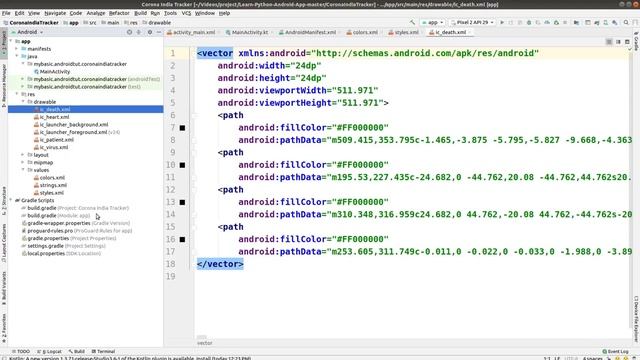Image resolution: width=640 pixels, height=360 pixels.
Task: Switch editor to Design view icon
Action: (627, 42)
